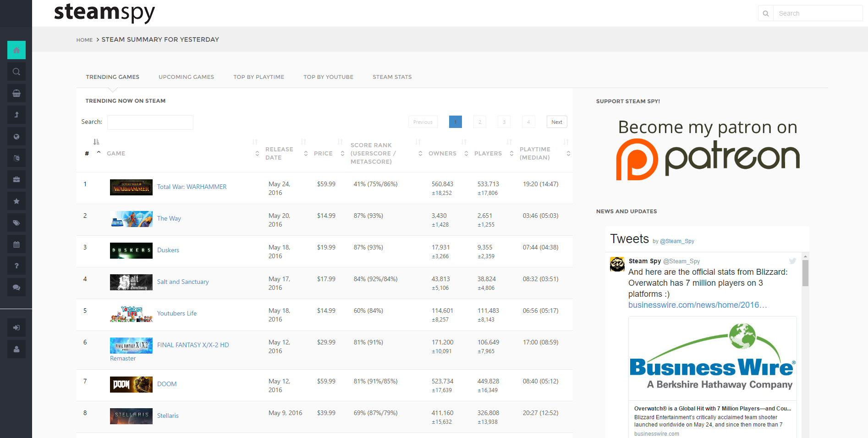Click the @Steam_Spy link beside Tweets
Image resolution: width=868 pixels, height=438 pixels.
pyautogui.click(x=677, y=241)
